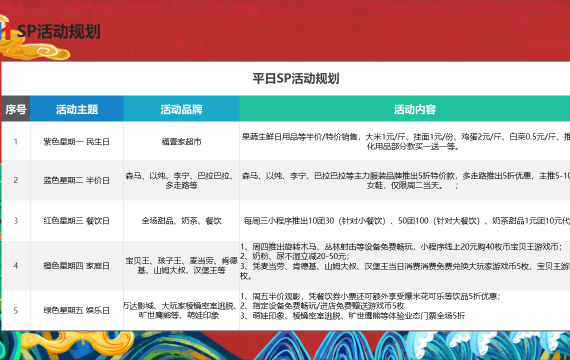Select sequence number cell '5'
Screen dimensions: 570x360
[16, 311]
